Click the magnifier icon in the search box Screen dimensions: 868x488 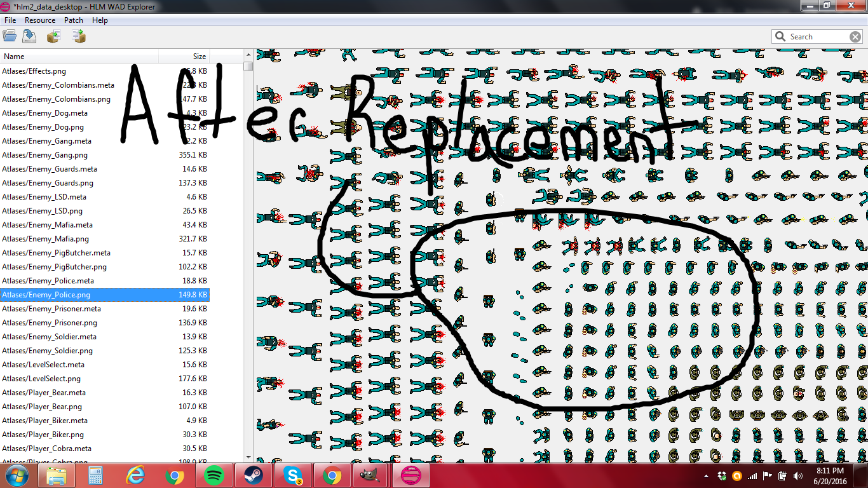[780, 37]
